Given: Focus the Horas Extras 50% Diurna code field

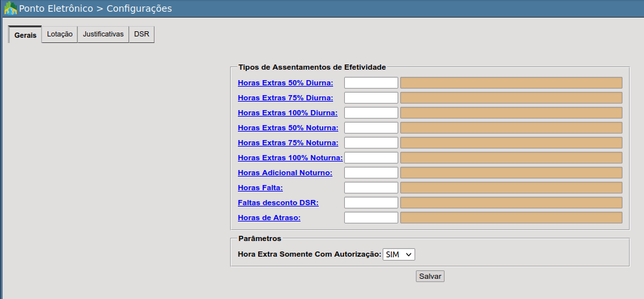Looking at the screenshot, I should 371,83.
